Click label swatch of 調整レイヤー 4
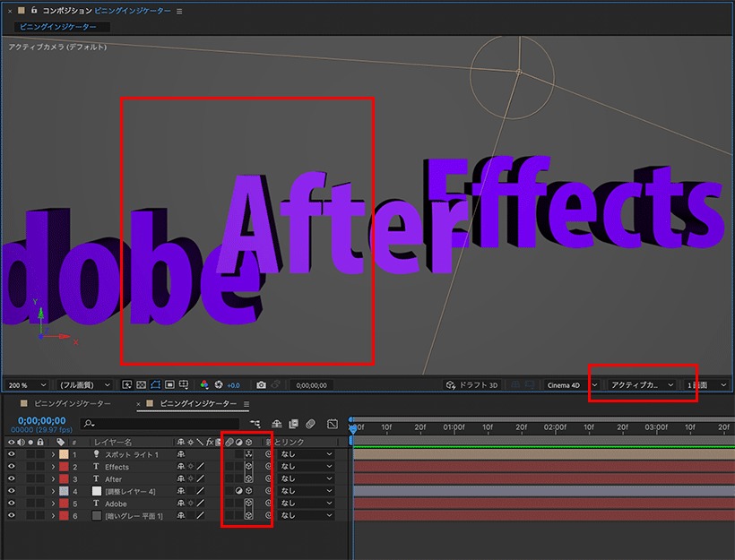This screenshot has height=560, width=735. tap(64, 491)
